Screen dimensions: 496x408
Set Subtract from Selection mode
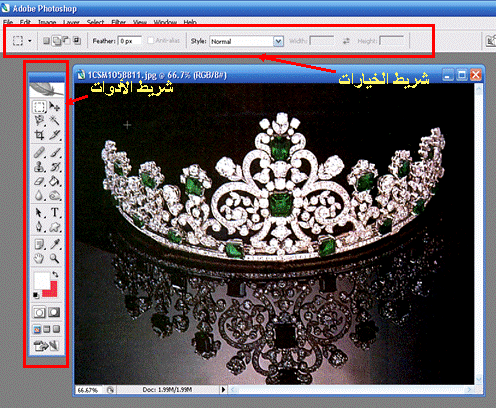click(x=67, y=41)
